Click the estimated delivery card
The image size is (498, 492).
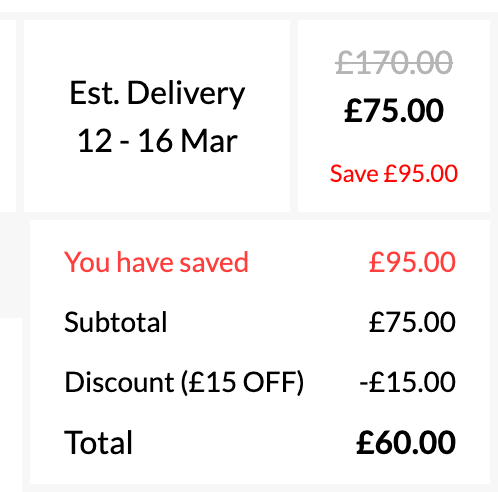tap(157, 116)
